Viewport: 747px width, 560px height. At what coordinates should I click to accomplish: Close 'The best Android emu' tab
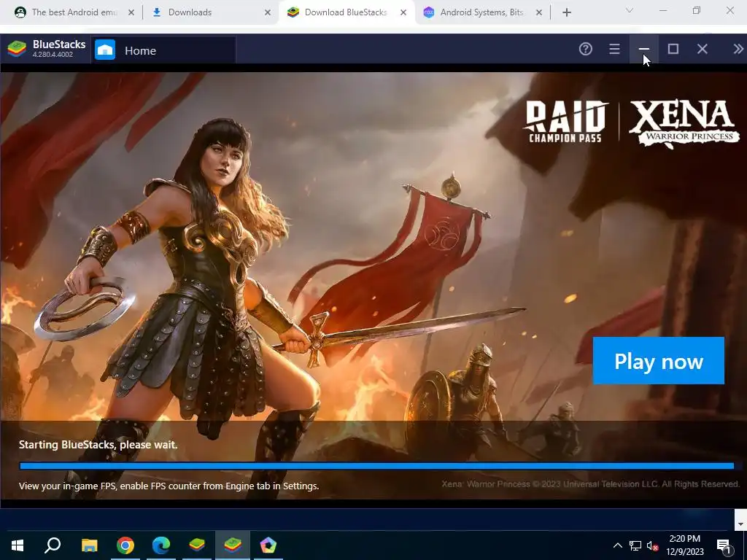click(x=131, y=13)
